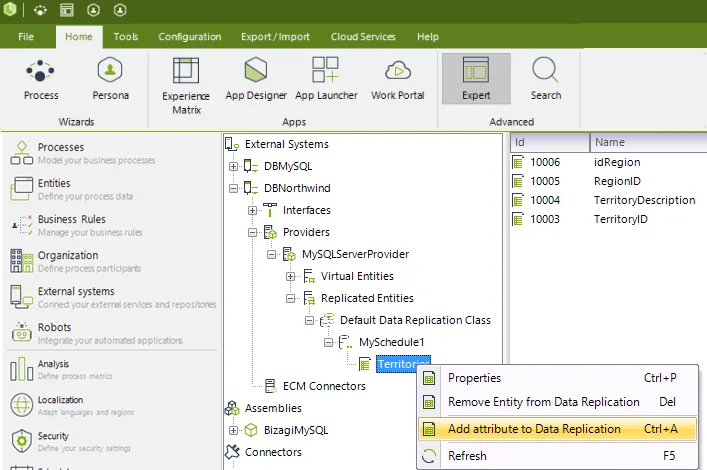The image size is (707, 470).
Task: Select the External Systems root node
Action: point(286,144)
